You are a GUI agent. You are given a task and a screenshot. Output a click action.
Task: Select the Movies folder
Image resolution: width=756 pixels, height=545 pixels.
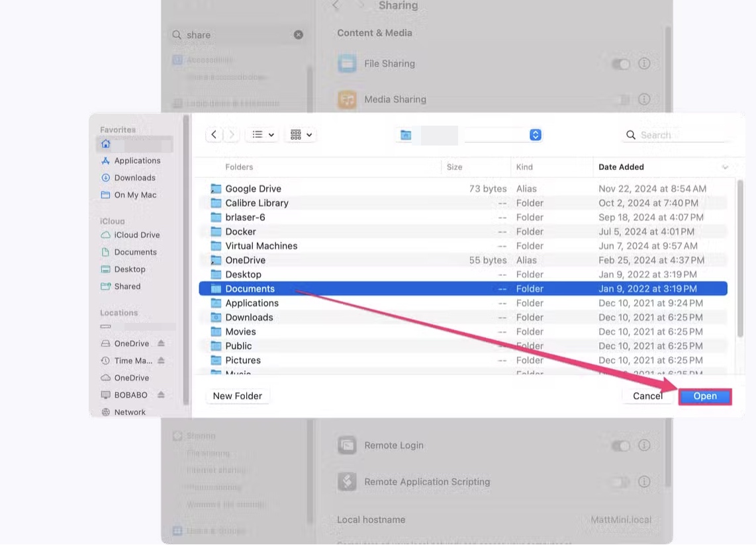coord(463,331)
